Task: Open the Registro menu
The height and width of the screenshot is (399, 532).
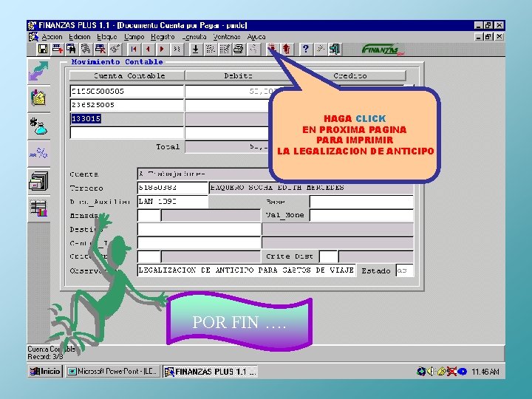Action: point(163,37)
